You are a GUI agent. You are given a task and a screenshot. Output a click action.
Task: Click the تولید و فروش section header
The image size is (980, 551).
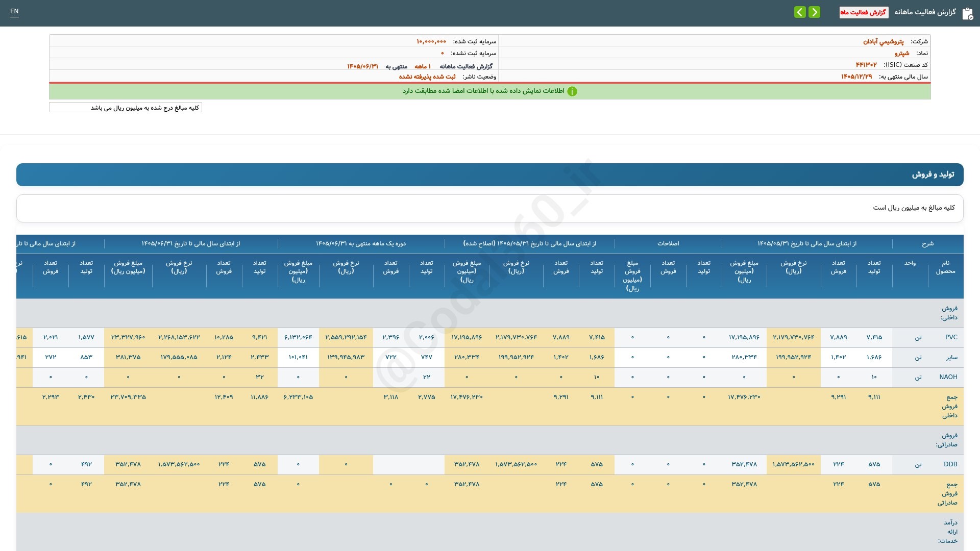coord(490,174)
